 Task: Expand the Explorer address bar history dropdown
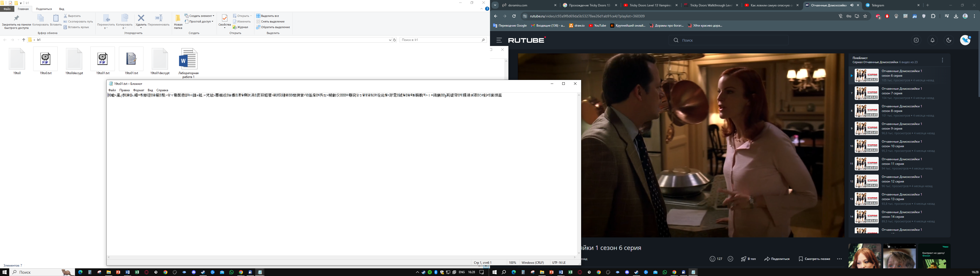(x=390, y=40)
